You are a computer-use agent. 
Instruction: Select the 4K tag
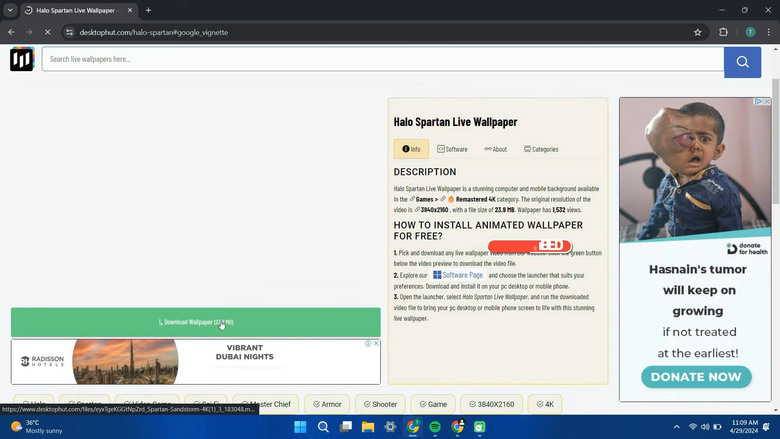(x=545, y=404)
